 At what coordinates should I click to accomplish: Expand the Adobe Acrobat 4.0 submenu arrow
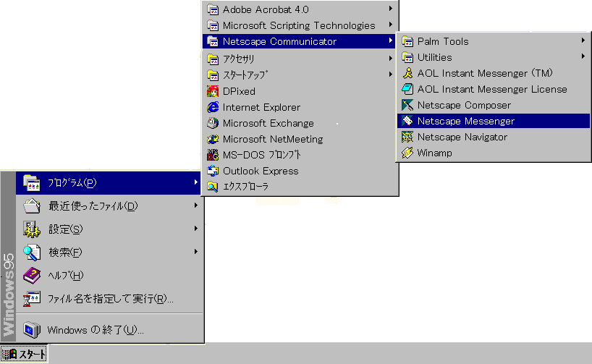390,9
